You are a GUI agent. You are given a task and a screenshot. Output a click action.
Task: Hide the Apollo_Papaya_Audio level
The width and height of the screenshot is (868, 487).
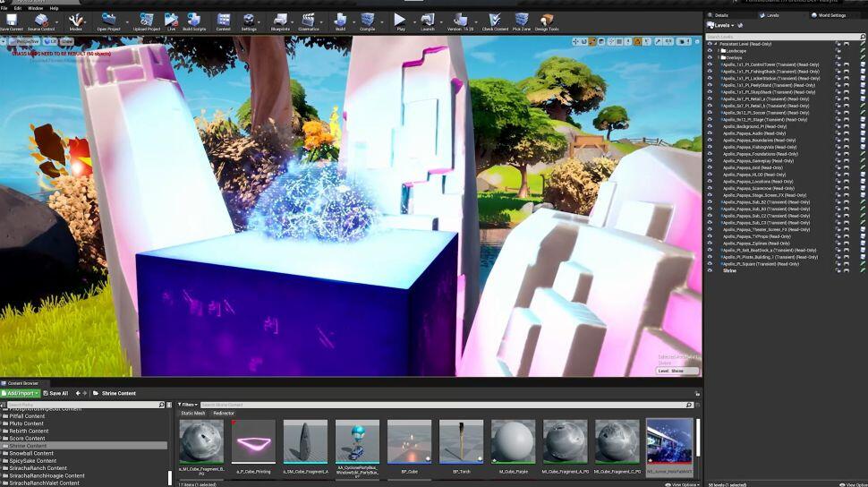pyautogui.click(x=711, y=133)
